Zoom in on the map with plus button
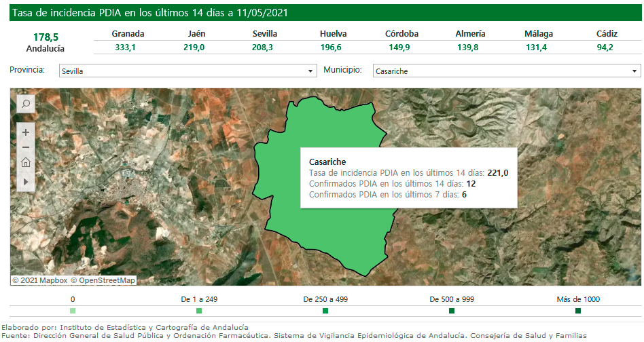This screenshot has height=342, width=644. pyautogui.click(x=25, y=132)
